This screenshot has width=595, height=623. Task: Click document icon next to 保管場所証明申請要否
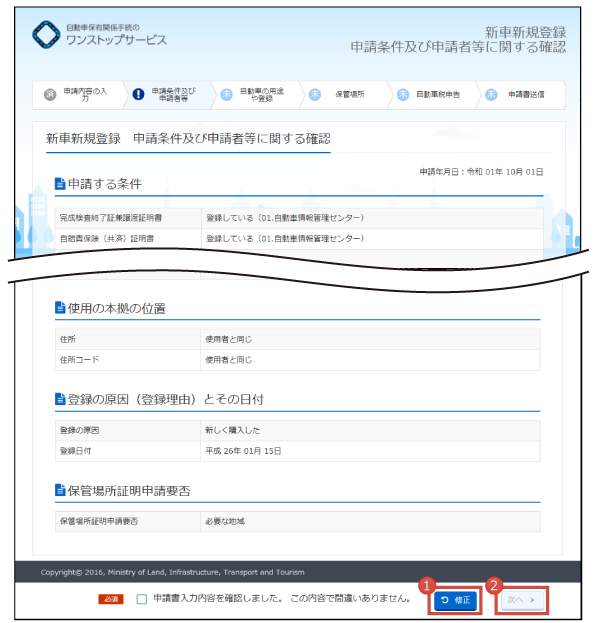click(60, 490)
